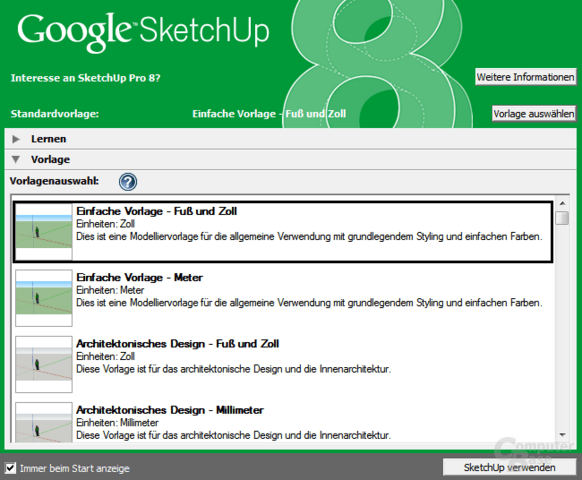Image resolution: width=582 pixels, height=480 pixels.
Task: Open the template selection help icon
Action: [x=128, y=182]
